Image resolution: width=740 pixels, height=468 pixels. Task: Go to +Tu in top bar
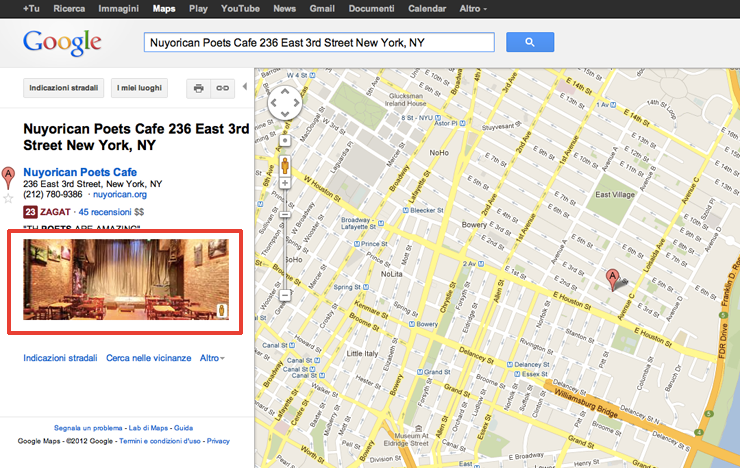[x=31, y=8]
